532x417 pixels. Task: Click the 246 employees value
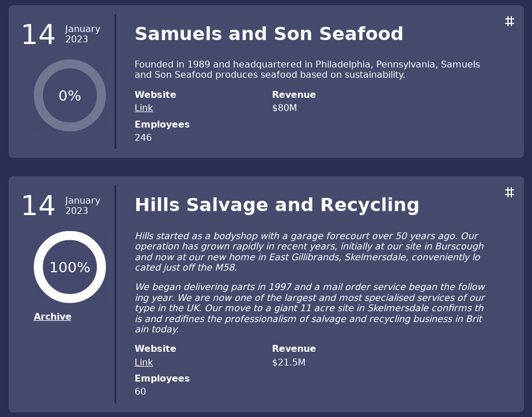143,138
